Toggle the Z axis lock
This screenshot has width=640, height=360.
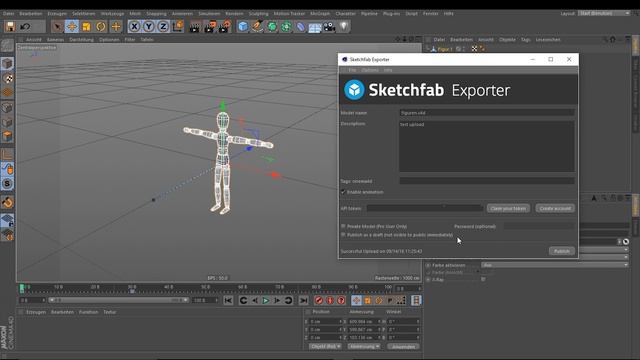[x=163, y=27]
